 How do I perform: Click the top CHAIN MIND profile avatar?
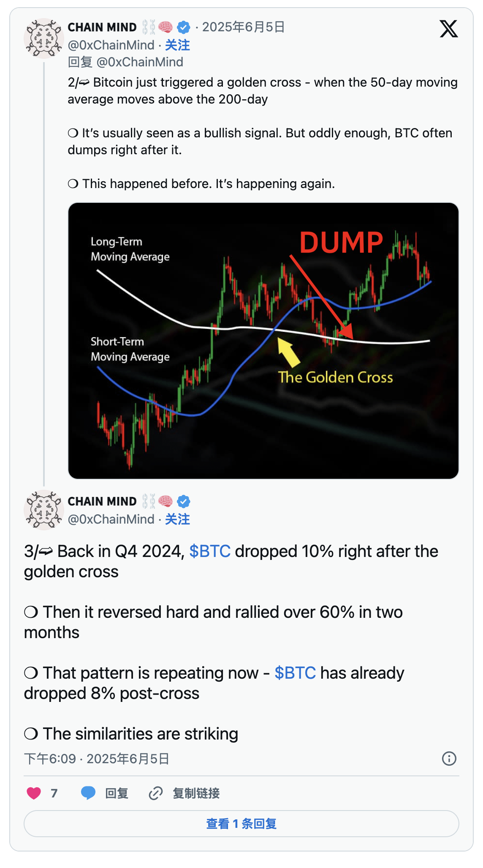click(44, 38)
